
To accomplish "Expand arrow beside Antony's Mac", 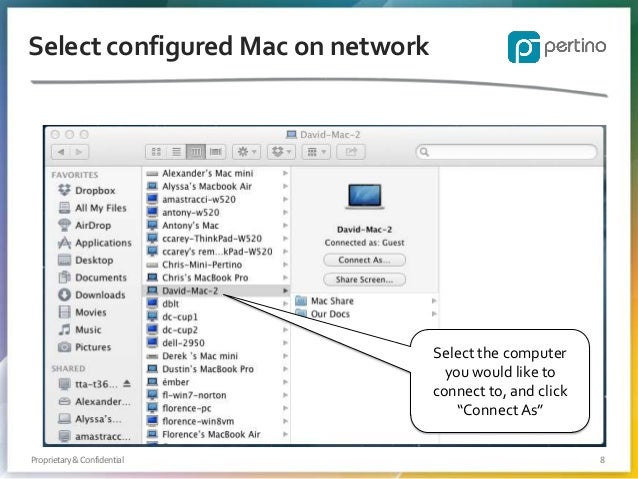I will [285, 225].
